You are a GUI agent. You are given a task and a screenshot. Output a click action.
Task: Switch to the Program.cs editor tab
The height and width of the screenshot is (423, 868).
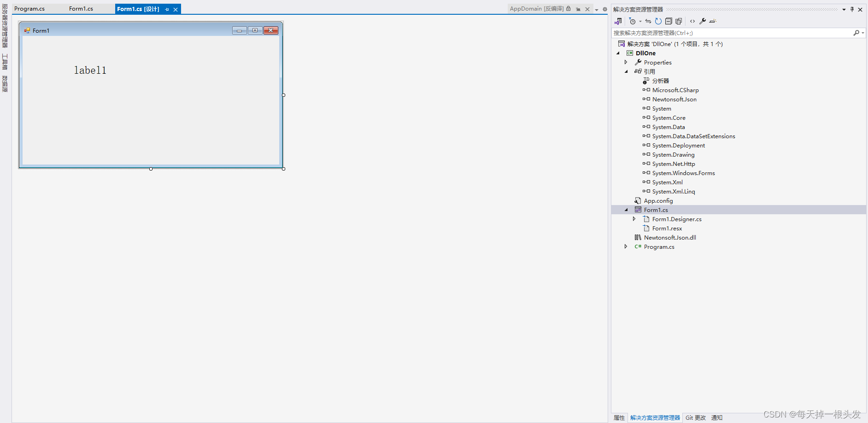tap(29, 9)
